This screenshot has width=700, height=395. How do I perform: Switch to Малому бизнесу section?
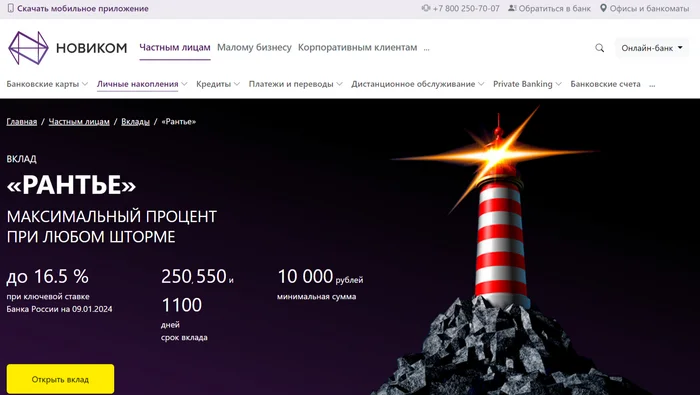tap(254, 47)
